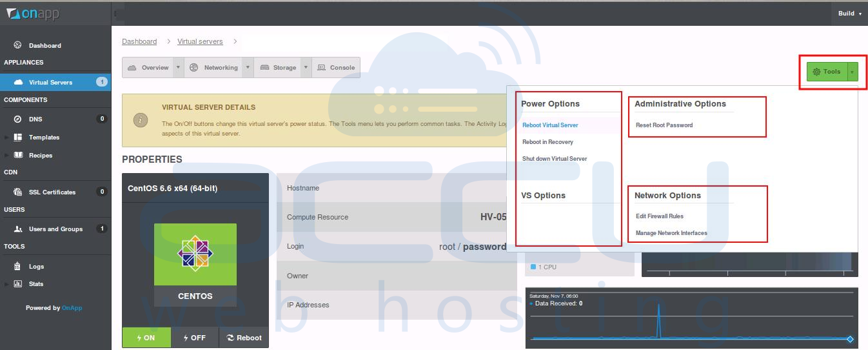The height and width of the screenshot is (350, 868).
Task: Select Virtual Servers in the sidebar
Action: 55,82
